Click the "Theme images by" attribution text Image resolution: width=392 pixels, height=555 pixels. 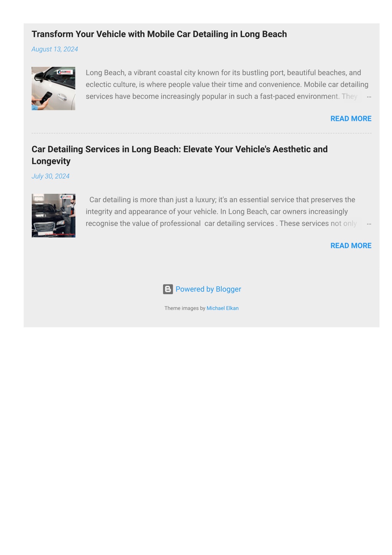point(185,308)
